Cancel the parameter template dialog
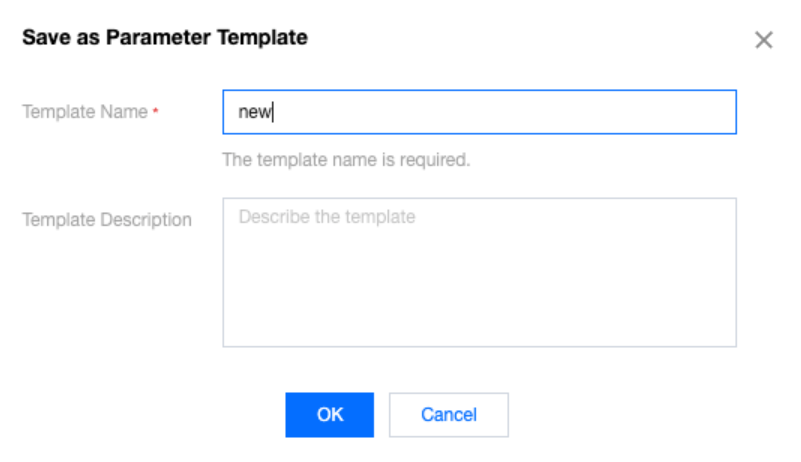Image resolution: width=801 pixels, height=462 pixels. (448, 414)
